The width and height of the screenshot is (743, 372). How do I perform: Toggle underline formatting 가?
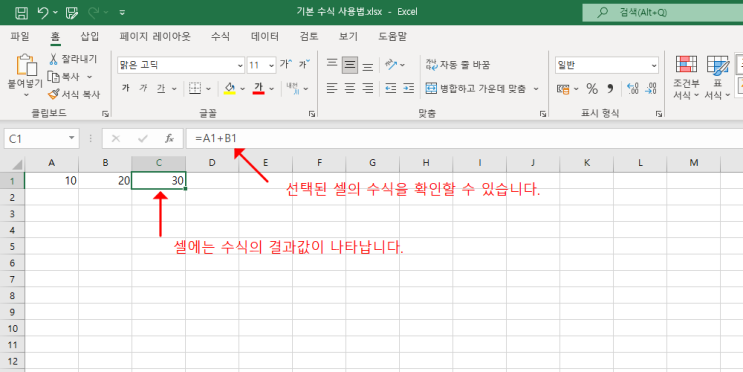point(161,88)
